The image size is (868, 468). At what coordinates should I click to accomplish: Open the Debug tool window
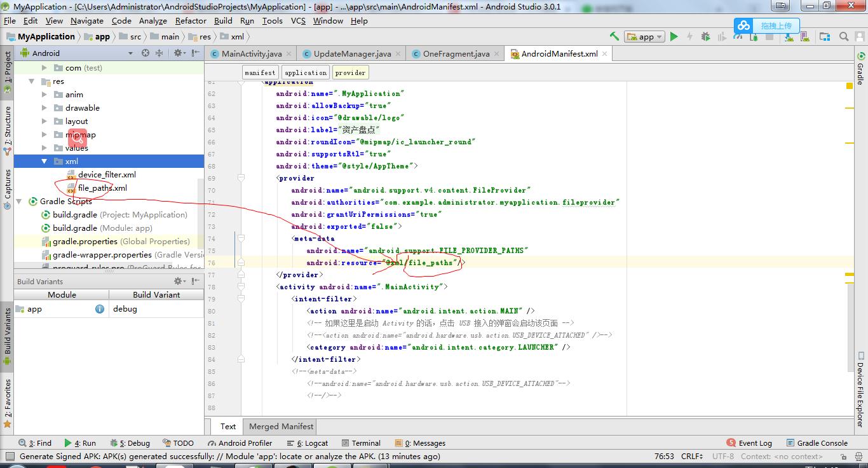coord(130,443)
